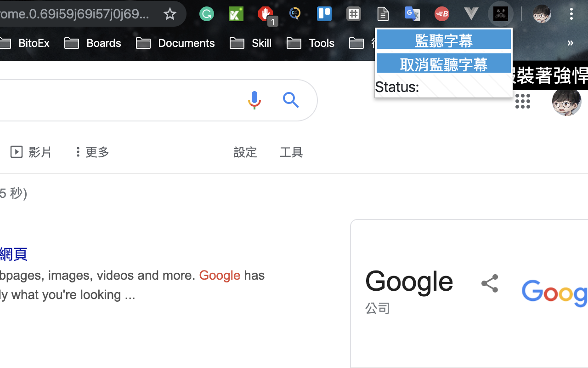
Task: Follow the 網頁 link in results
Action: coord(13,254)
